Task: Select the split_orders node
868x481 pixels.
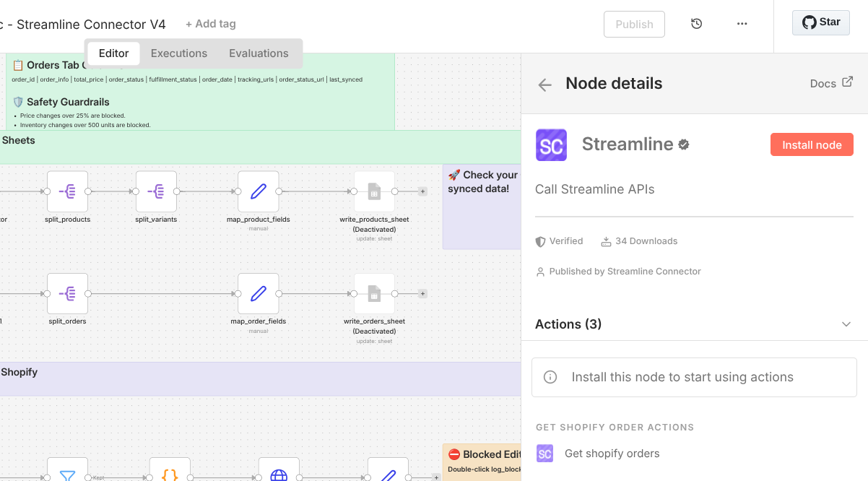Action: pos(67,294)
